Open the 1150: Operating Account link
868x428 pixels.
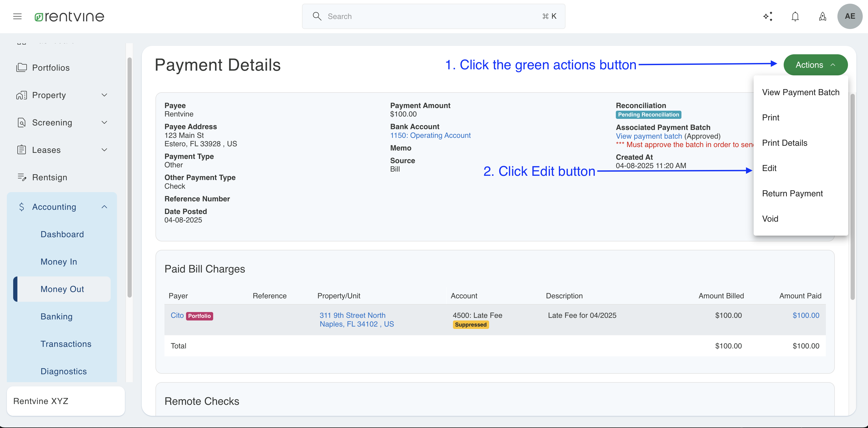click(430, 135)
